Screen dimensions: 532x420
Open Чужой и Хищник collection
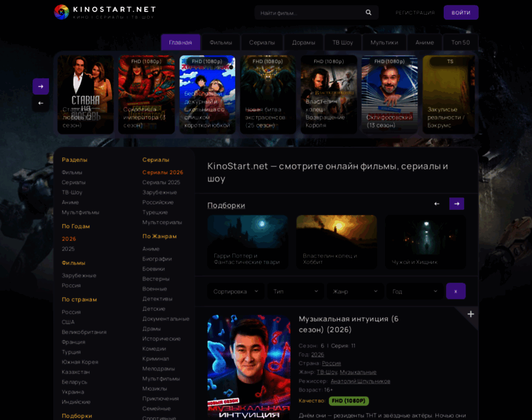tap(426, 242)
